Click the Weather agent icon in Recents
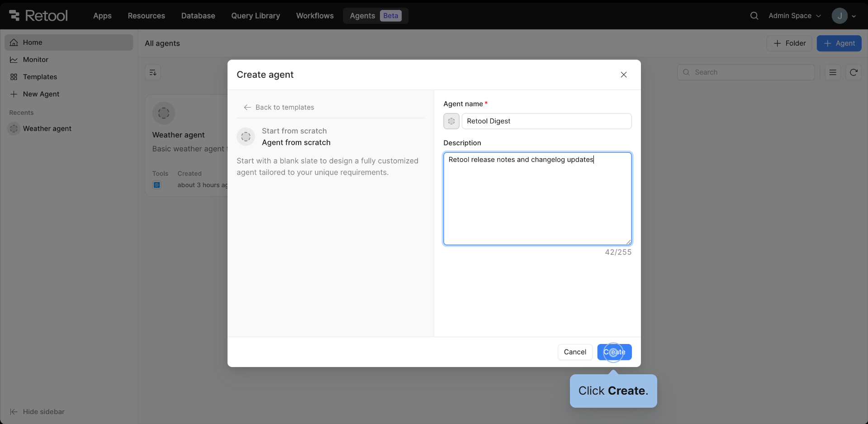 14,129
